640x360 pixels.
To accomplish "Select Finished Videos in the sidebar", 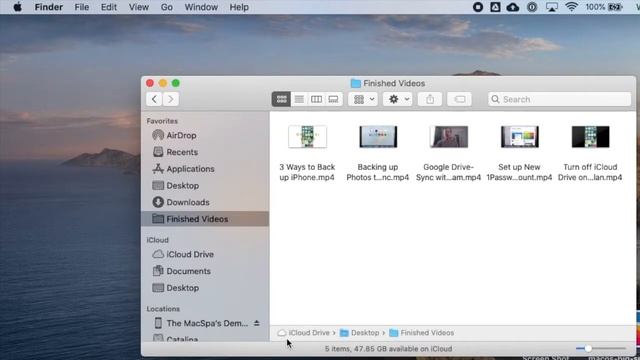I will click(205, 219).
